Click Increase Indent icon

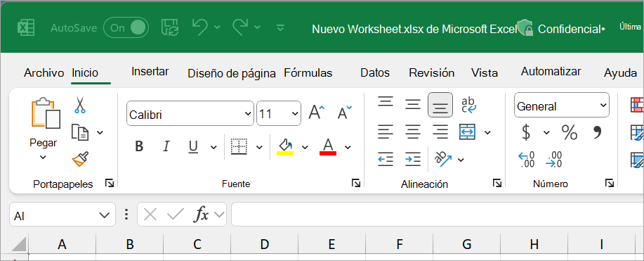[x=413, y=159]
